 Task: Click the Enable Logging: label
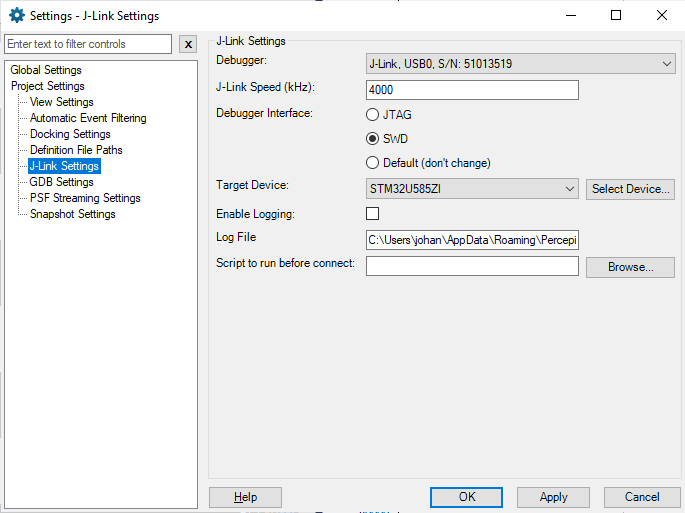(x=255, y=214)
